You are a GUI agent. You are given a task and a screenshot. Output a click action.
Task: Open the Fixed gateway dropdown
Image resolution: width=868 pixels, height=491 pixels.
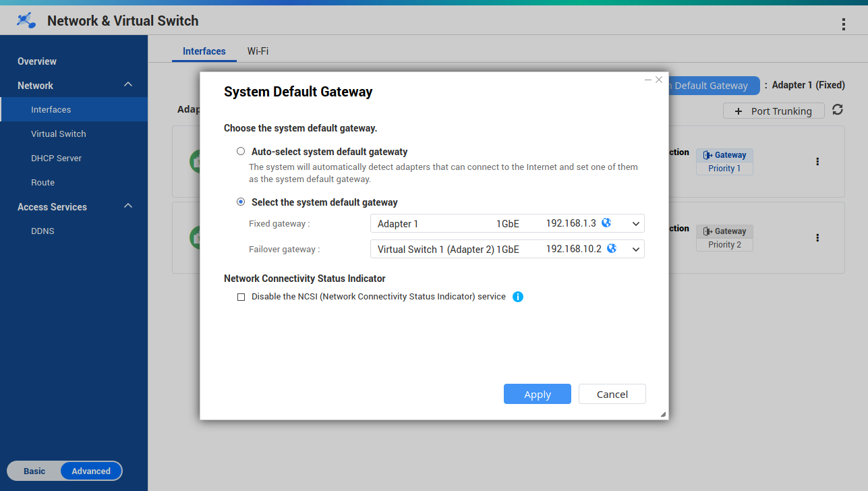point(507,224)
